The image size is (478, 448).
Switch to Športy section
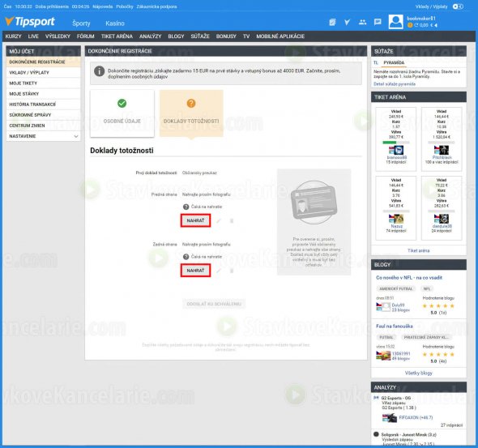pos(81,23)
